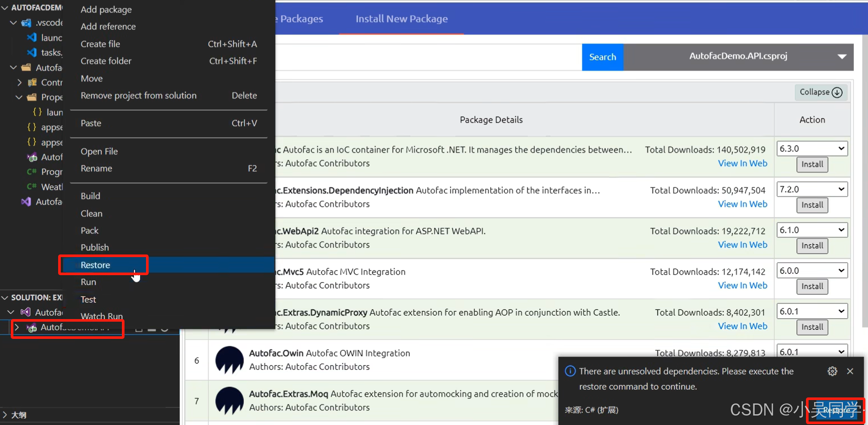Open the WeatherForecast C# file

[x=44, y=187]
